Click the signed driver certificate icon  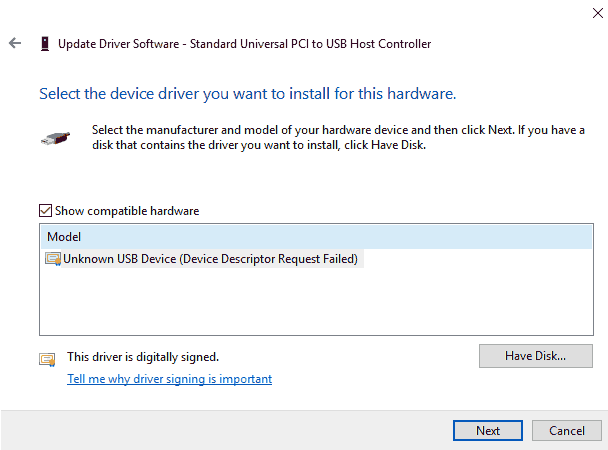pyautogui.click(x=47, y=360)
